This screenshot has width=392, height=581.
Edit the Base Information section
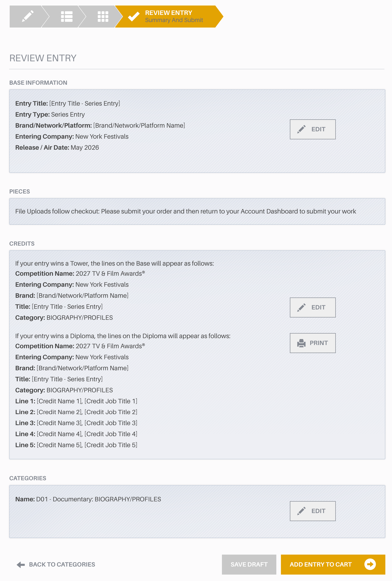[x=313, y=129]
